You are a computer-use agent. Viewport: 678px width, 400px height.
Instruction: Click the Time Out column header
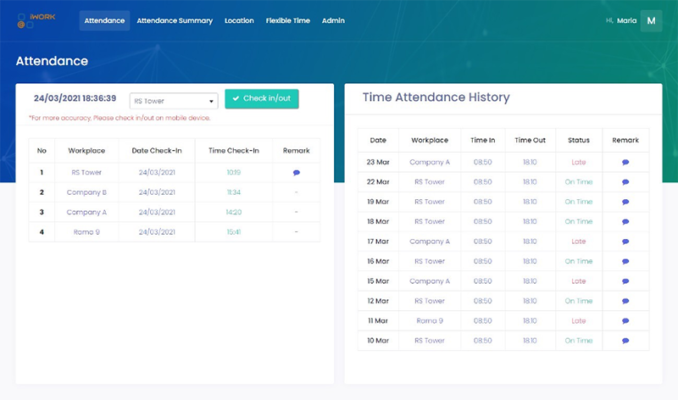(x=530, y=140)
